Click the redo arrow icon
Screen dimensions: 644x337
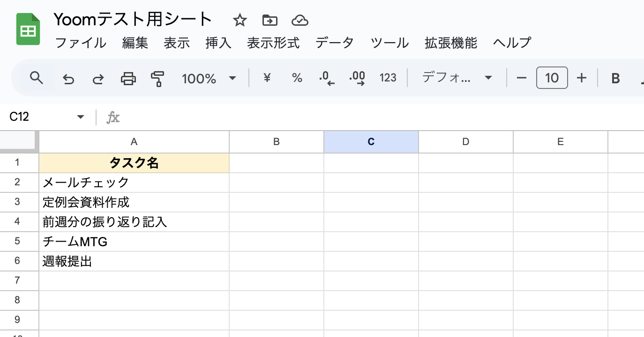pyautogui.click(x=97, y=79)
